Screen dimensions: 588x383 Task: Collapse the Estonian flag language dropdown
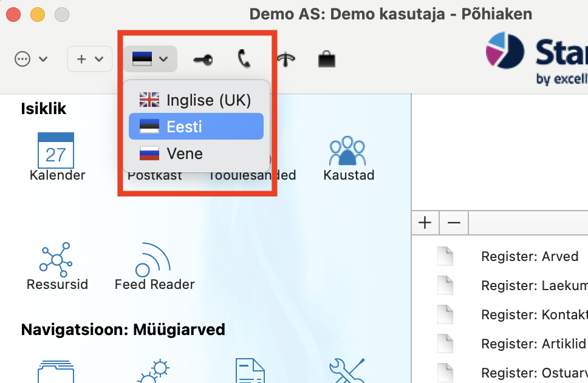(x=150, y=59)
